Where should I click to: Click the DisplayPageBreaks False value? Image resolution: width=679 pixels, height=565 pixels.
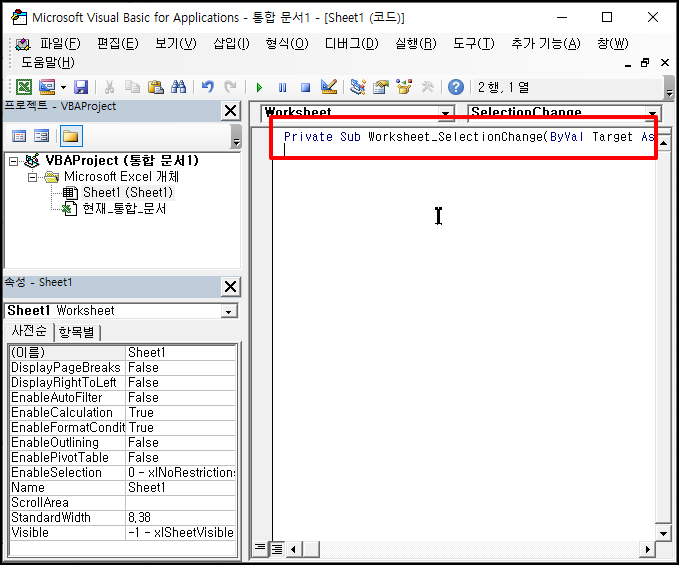point(181,368)
